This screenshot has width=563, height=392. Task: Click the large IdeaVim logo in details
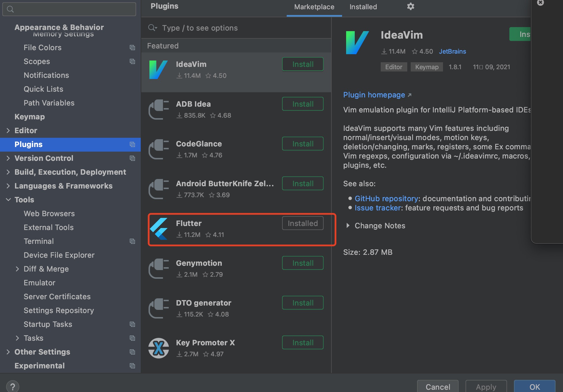click(357, 43)
